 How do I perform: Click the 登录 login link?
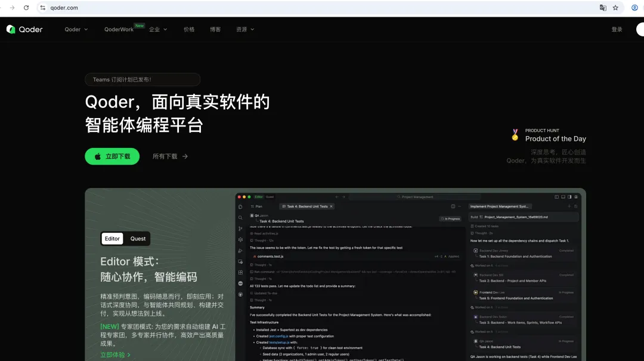(617, 29)
